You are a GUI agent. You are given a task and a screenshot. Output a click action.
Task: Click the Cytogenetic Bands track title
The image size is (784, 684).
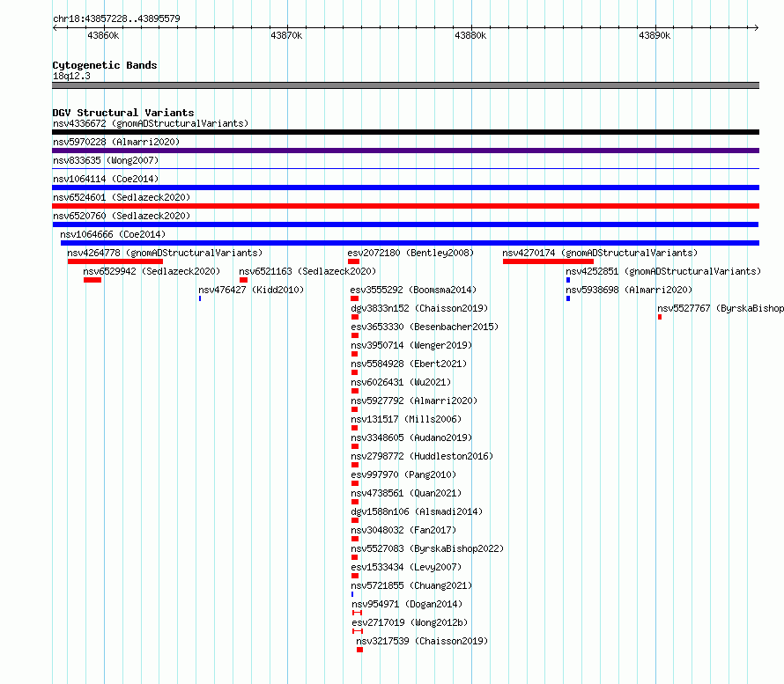pos(105,65)
